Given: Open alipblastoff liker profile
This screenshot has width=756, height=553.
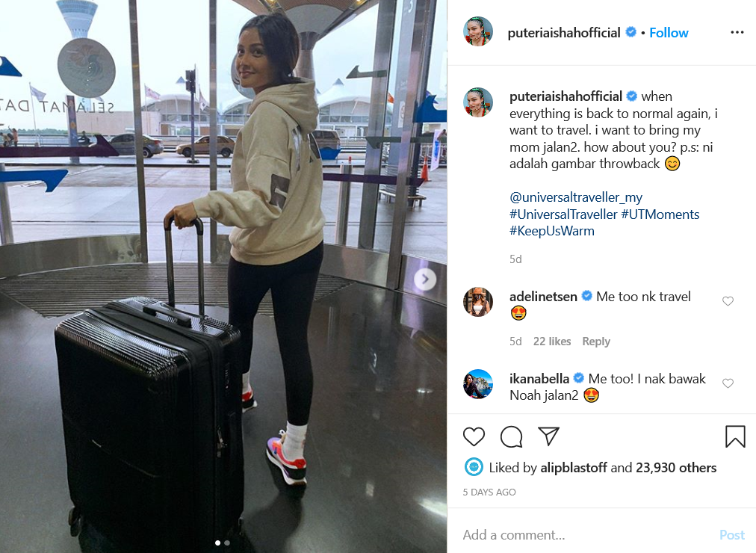Looking at the screenshot, I should click(573, 468).
